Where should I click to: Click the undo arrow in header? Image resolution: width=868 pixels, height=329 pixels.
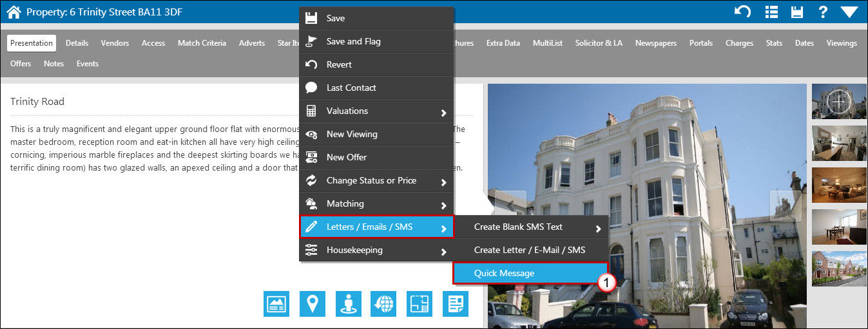coord(743,12)
